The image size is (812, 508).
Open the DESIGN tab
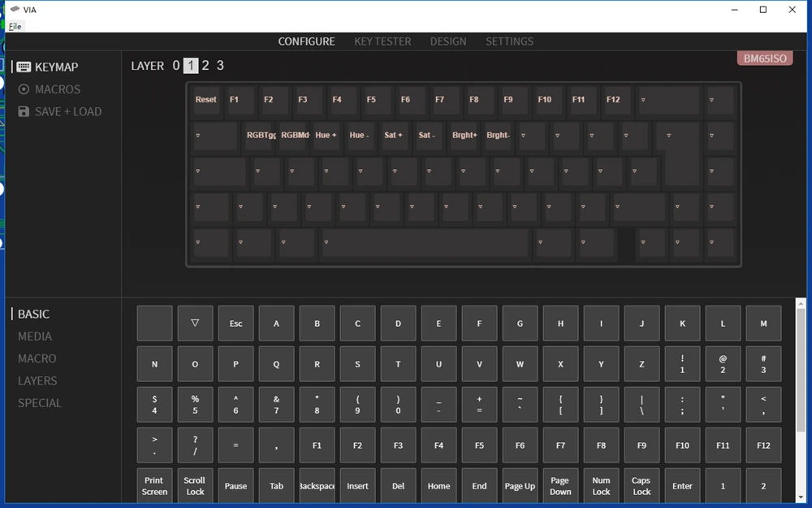pos(448,41)
